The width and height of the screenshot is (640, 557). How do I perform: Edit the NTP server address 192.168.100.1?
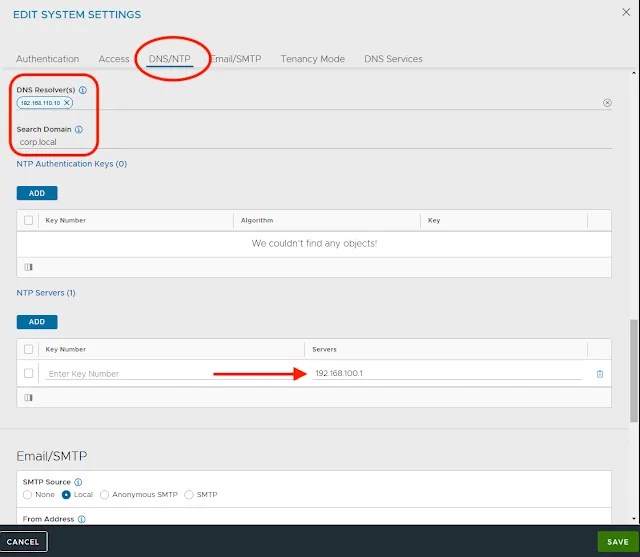tap(447, 373)
